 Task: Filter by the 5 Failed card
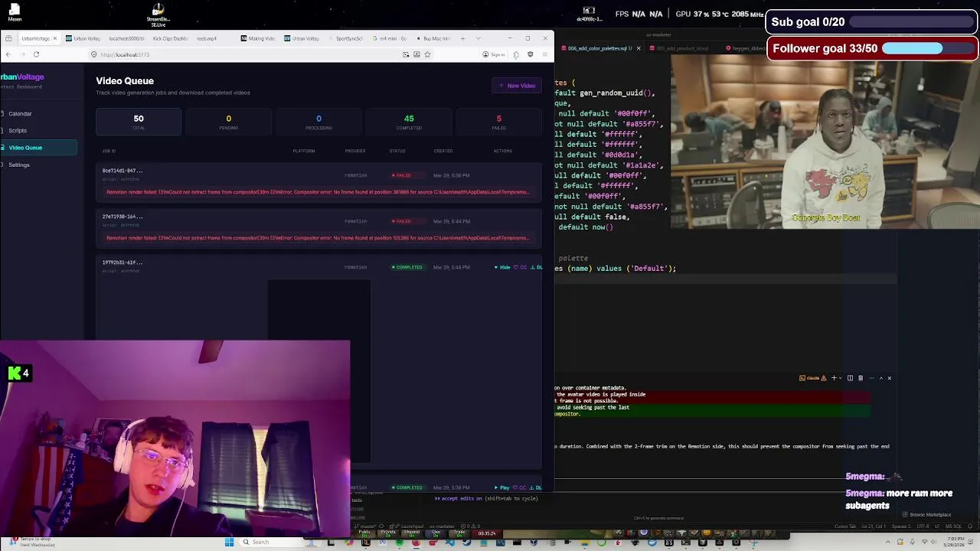click(498, 122)
